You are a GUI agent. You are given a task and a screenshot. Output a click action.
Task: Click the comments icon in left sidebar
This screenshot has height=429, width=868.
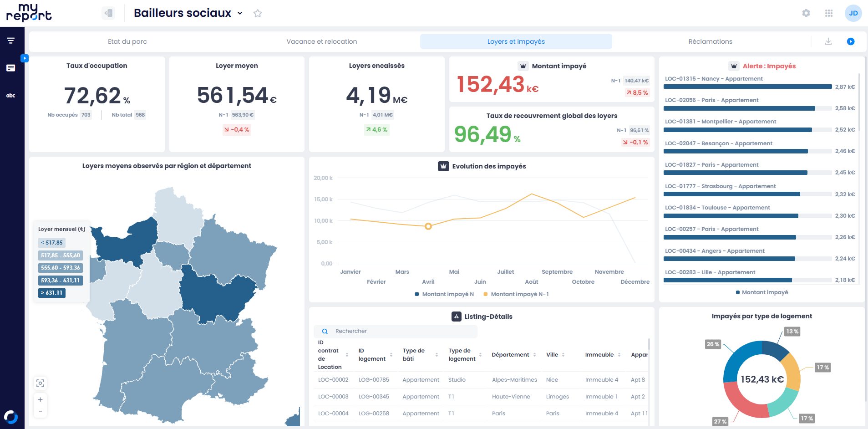click(11, 68)
